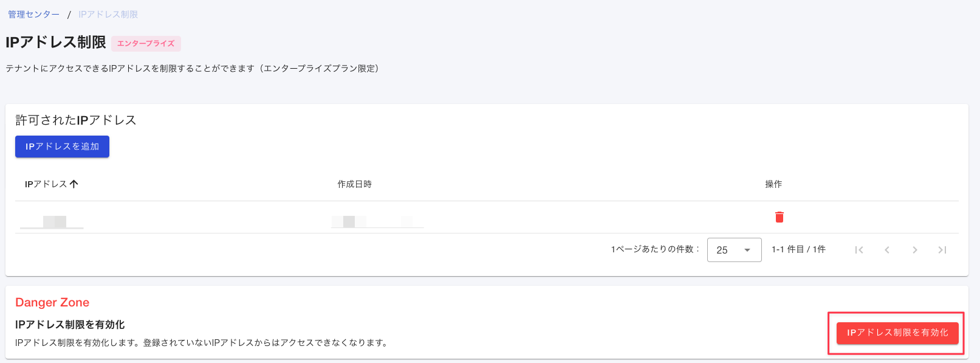Select the blurred creation date cell in the row
The width and height of the screenshot is (980, 363).
coord(377,221)
